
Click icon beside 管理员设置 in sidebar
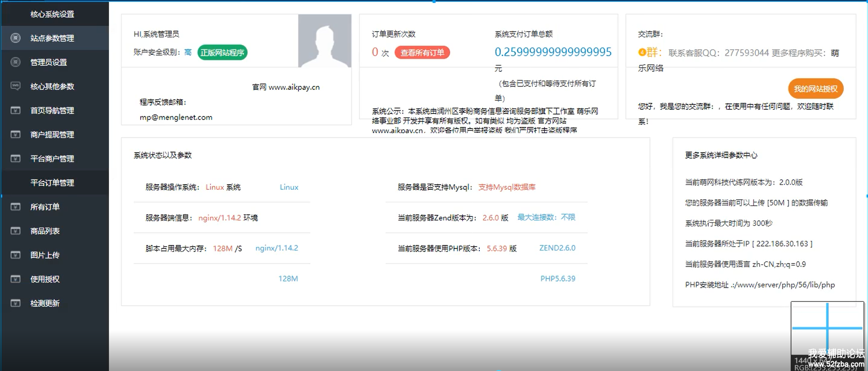pyautogui.click(x=16, y=62)
